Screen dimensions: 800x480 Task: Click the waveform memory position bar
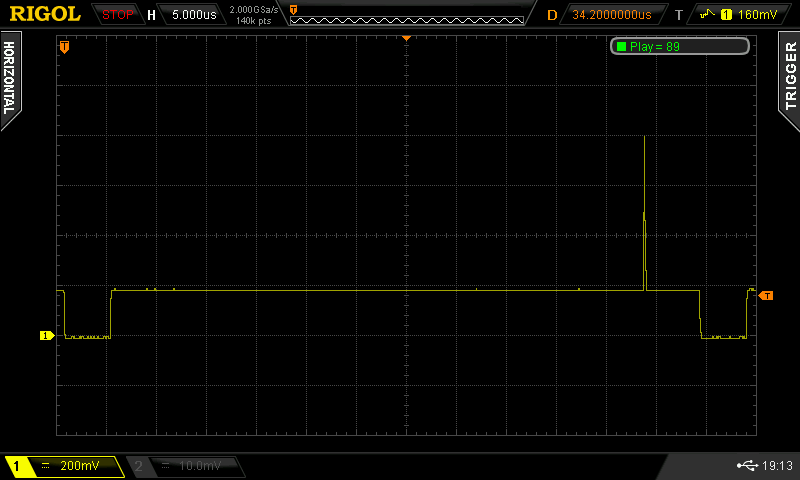408,14
